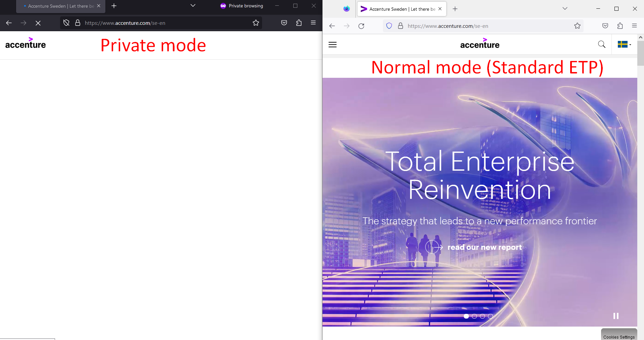Select first carousel slide dot
This screenshot has width=644, height=340.
[466, 316]
